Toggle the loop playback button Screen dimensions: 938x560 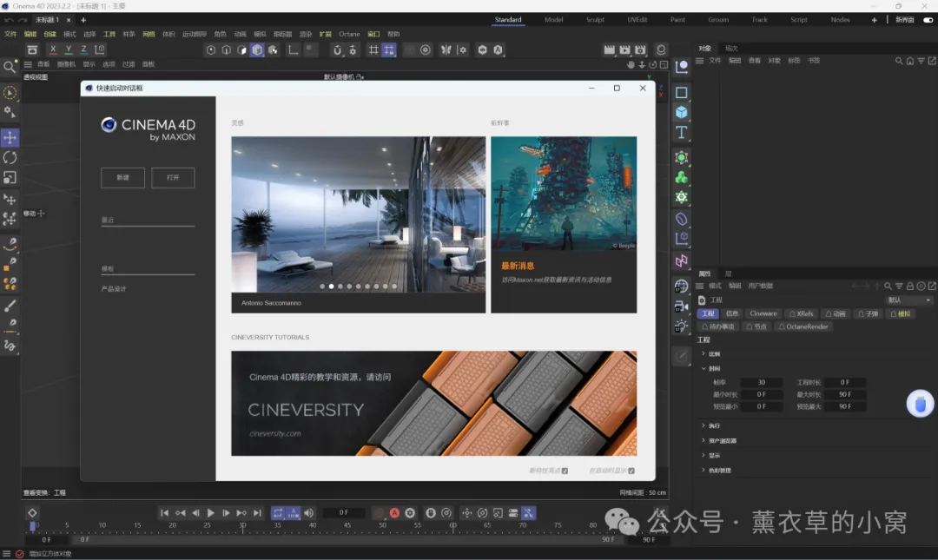pos(278,513)
